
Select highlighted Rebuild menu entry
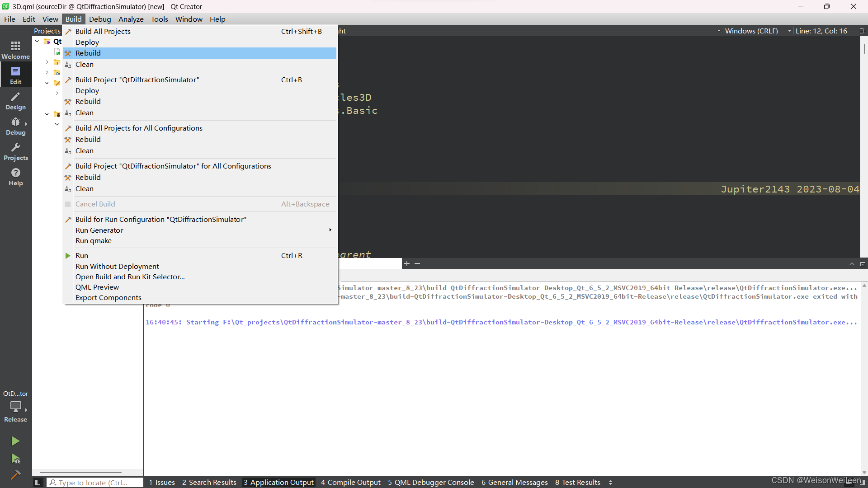[x=88, y=53]
